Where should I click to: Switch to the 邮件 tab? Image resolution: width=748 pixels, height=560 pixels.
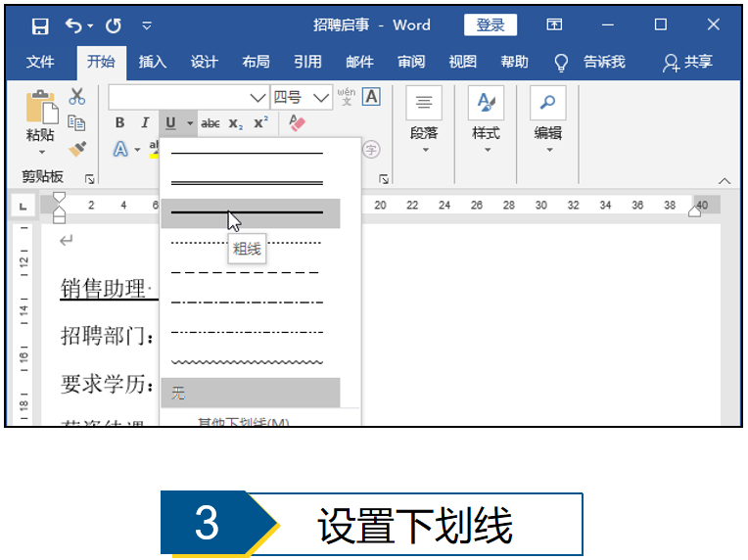click(359, 62)
